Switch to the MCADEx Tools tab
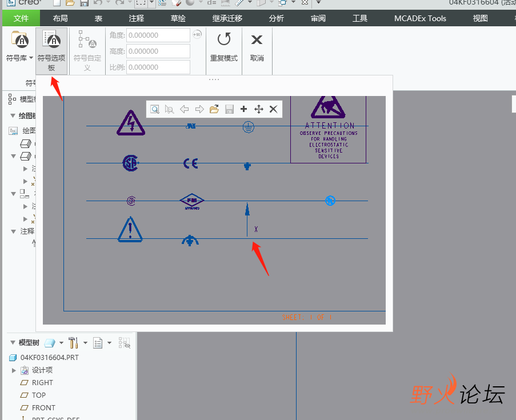Viewport: 516px width, 420px height. [x=420, y=18]
